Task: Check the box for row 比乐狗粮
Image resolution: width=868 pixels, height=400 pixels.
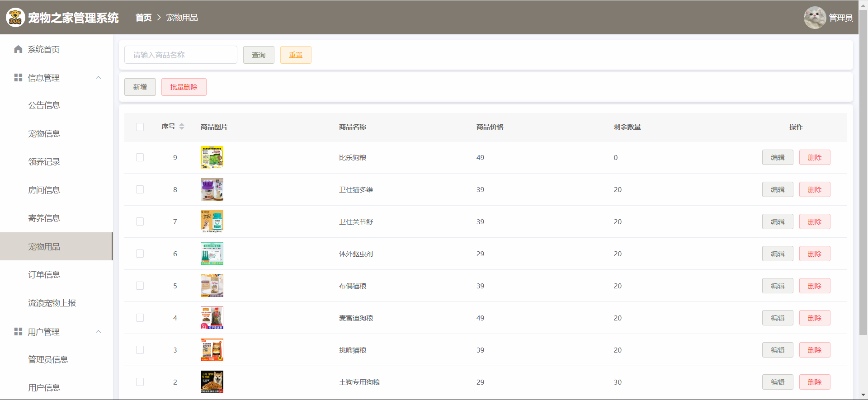Action: tap(140, 157)
